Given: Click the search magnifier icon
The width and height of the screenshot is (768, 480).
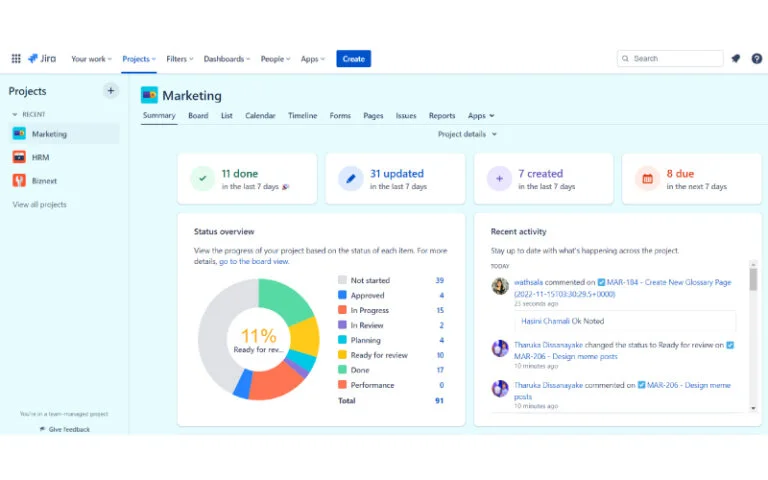Looking at the screenshot, I should [625, 58].
